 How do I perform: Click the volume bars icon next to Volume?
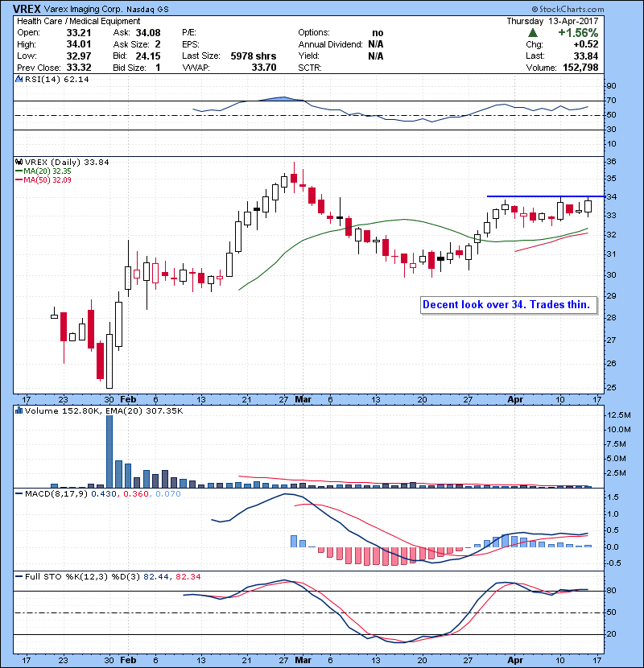pyautogui.click(x=19, y=410)
